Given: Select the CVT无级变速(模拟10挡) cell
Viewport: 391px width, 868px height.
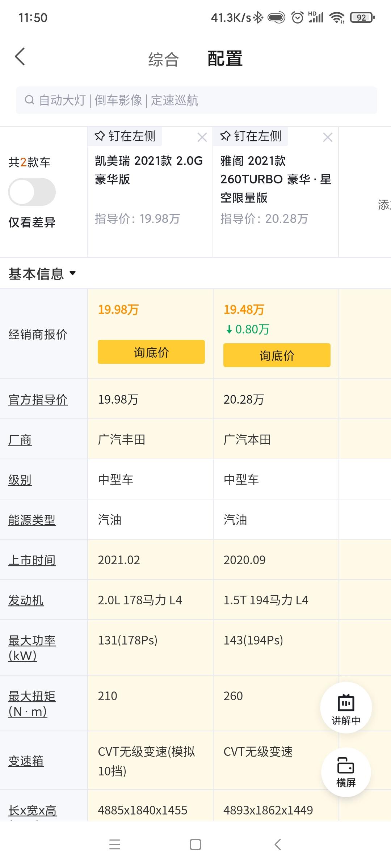Looking at the screenshot, I should coord(150,761).
